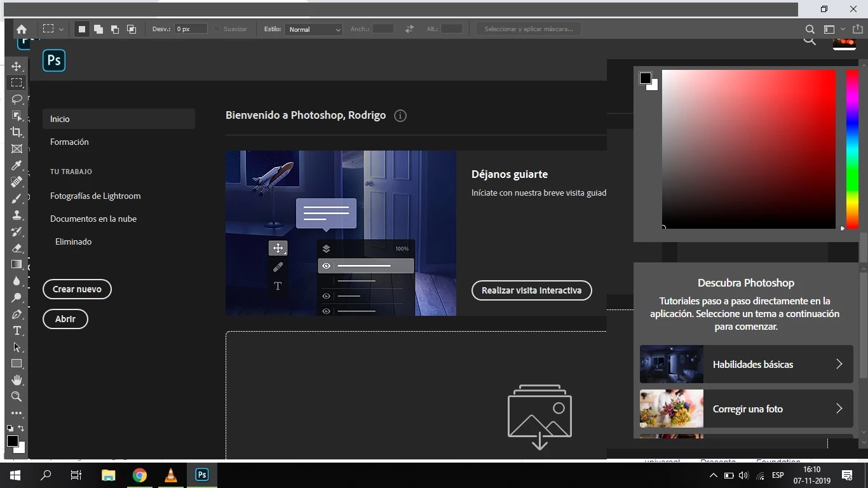Select the Rectangle shape tool
This screenshot has height=488, width=868.
(17, 363)
